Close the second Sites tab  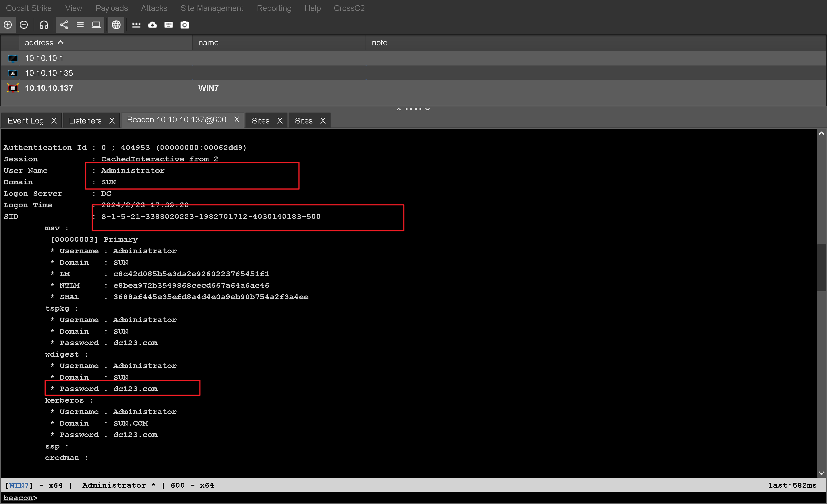pos(322,120)
